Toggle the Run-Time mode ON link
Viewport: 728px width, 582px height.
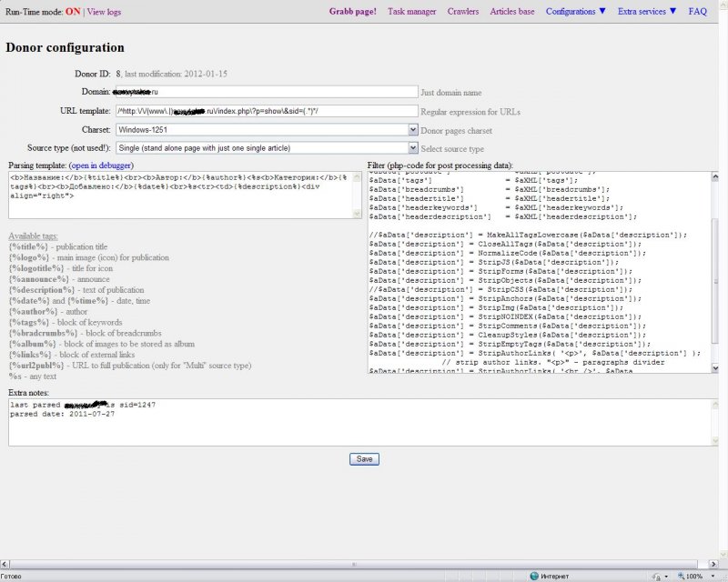point(72,12)
